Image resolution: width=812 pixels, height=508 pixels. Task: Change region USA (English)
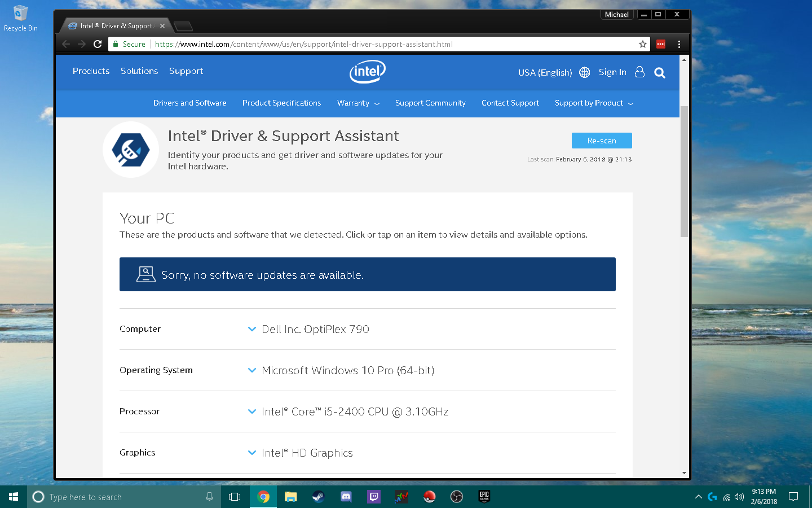tap(545, 72)
